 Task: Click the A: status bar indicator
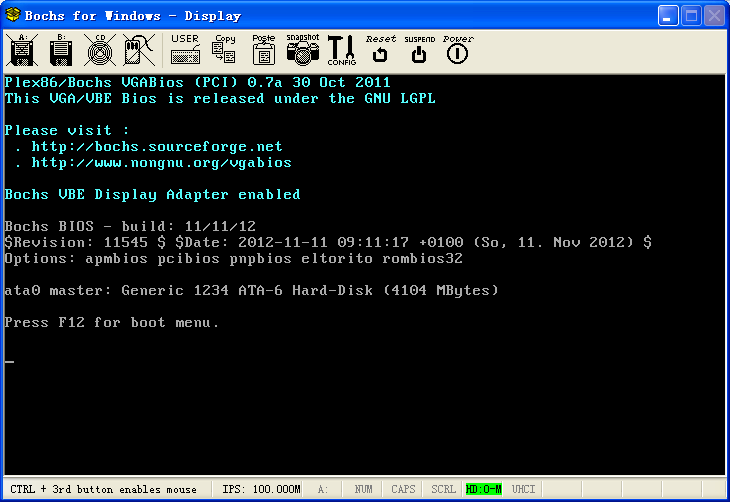(x=323, y=489)
